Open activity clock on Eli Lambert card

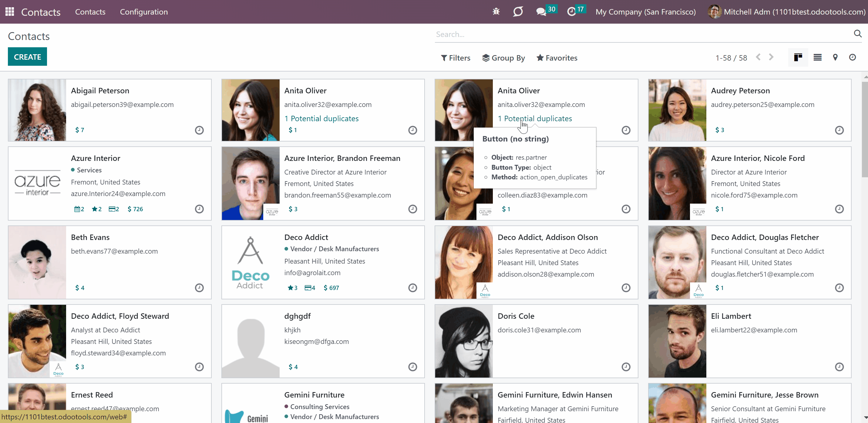[x=839, y=367]
